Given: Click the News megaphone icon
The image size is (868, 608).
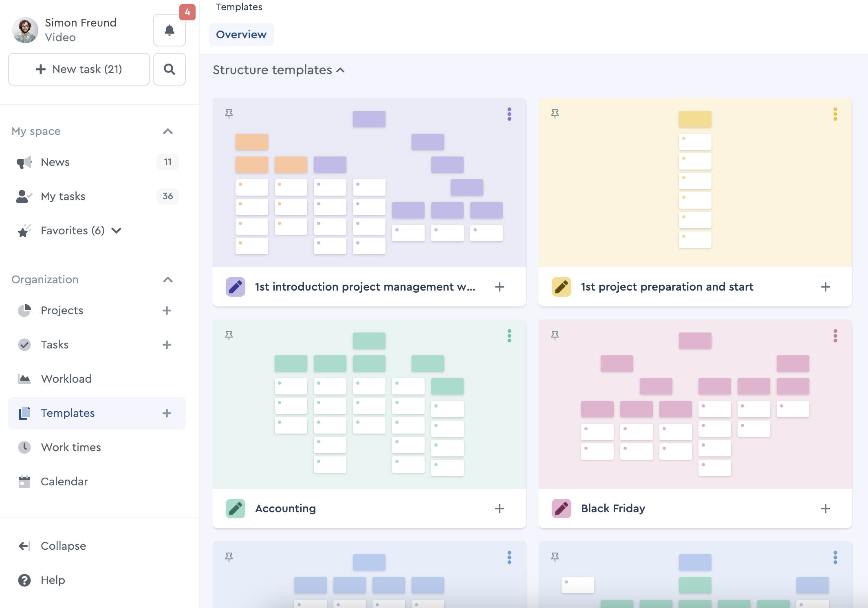Looking at the screenshot, I should 24,162.
